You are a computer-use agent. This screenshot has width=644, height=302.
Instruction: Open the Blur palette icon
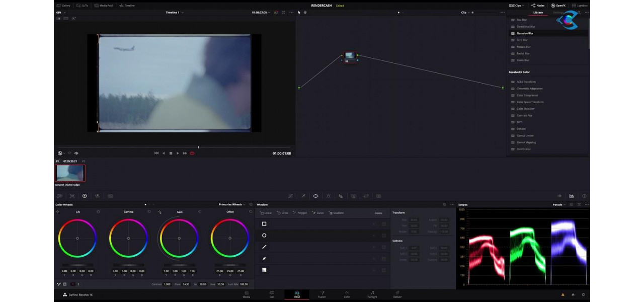(341, 196)
